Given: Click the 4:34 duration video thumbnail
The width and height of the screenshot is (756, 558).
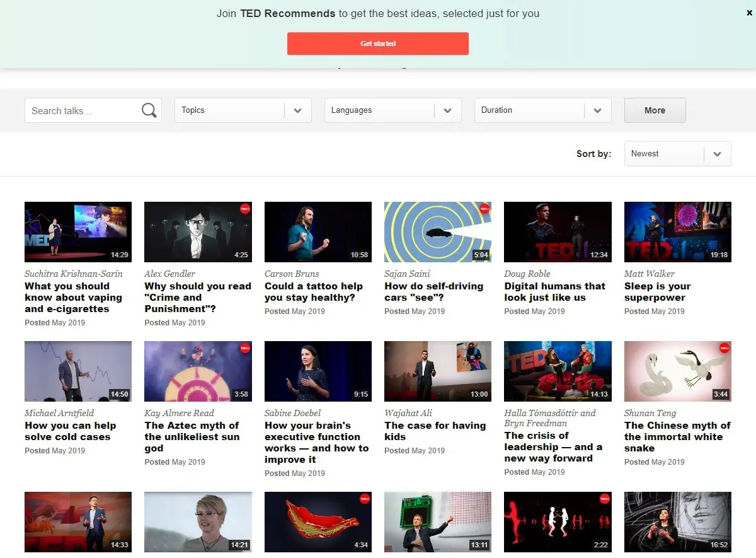Looking at the screenshot, I should click(x=318, y=523).
